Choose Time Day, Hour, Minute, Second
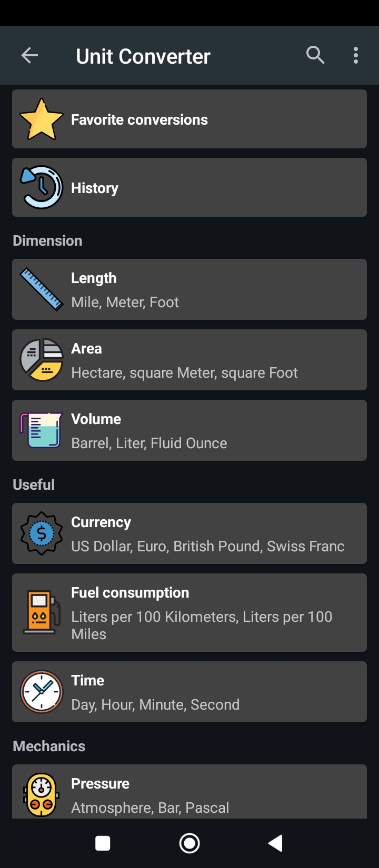The height and width of the screenshot is (868, 379). click(189, 692)
